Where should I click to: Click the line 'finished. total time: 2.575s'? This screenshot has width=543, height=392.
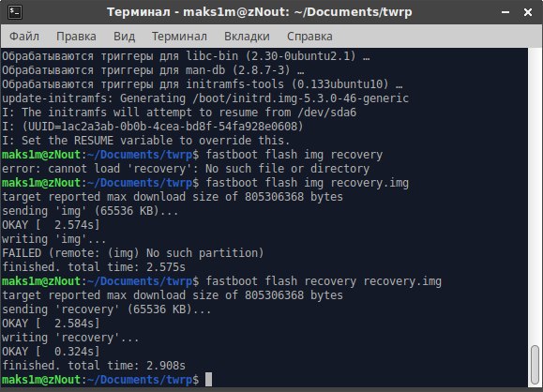tap(94, 267)
